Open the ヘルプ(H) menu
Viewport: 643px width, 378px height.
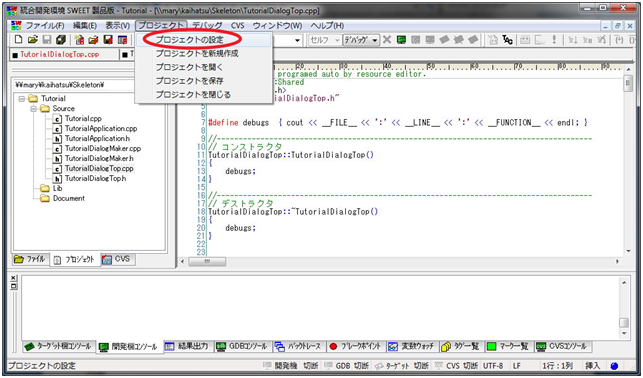tap(327, 25)
